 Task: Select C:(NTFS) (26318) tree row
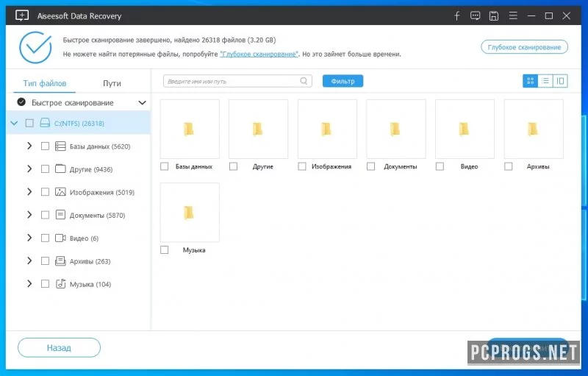78,123
